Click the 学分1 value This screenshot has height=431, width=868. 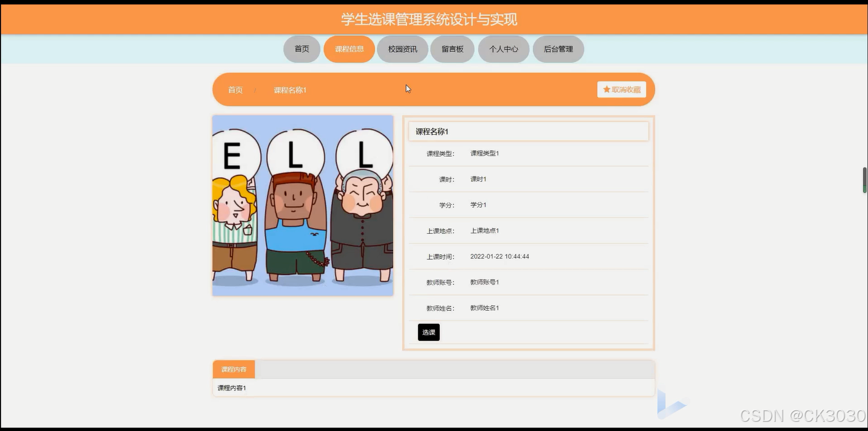(479, 205)
